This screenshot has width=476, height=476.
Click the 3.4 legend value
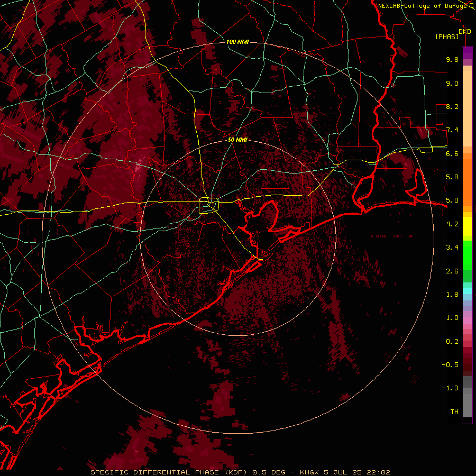(452, 248)
